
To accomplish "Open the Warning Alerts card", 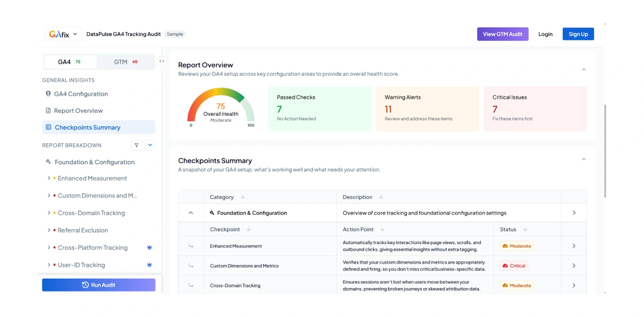I will coord(427,109).
